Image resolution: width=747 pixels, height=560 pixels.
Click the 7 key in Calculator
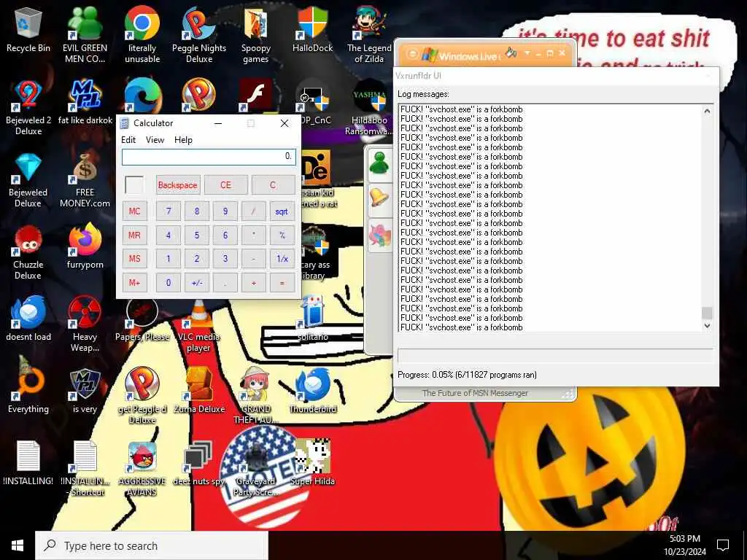pyautogui.click(x=169, y=211)
